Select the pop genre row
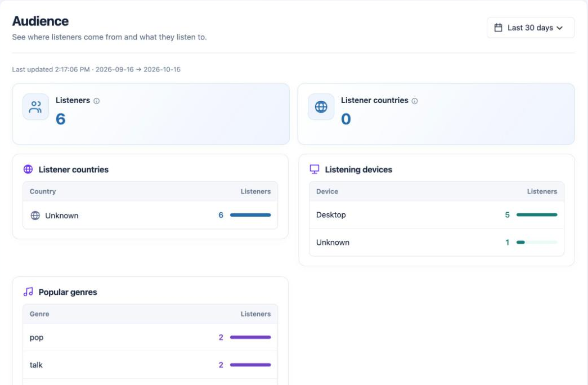 point(150,337)
